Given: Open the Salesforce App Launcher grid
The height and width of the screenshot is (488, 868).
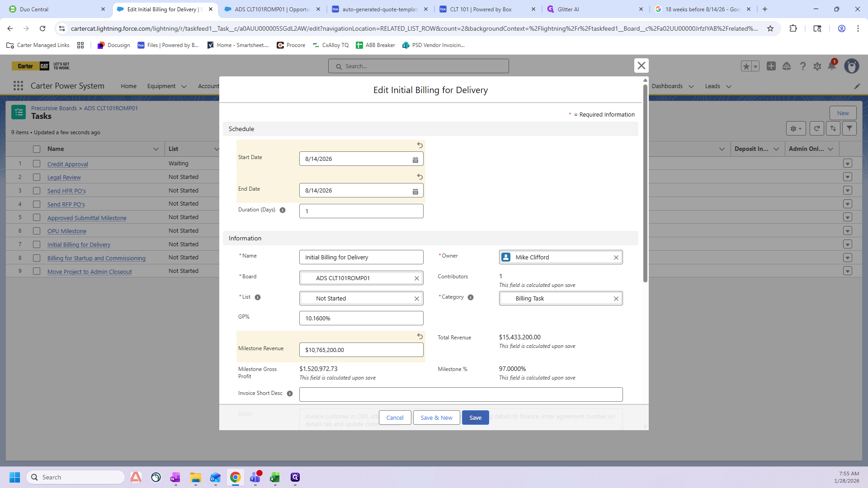Looking at the screenshot, I should 18,86.
